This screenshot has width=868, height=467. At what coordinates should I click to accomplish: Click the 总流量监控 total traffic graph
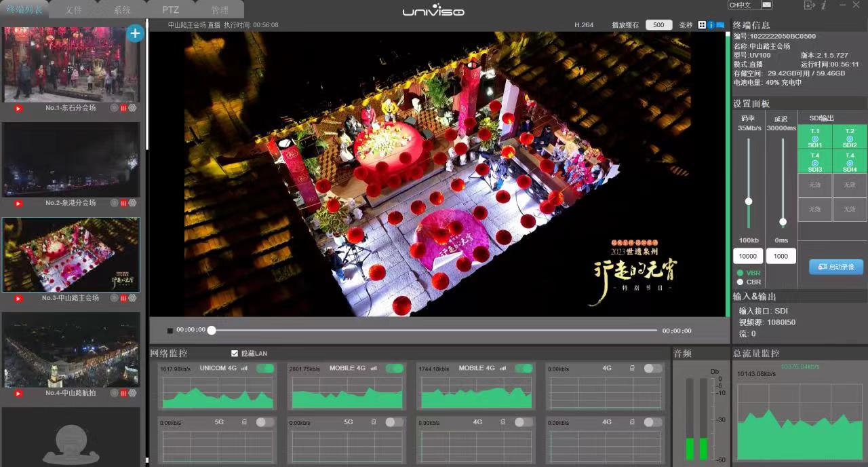point(800,421)
